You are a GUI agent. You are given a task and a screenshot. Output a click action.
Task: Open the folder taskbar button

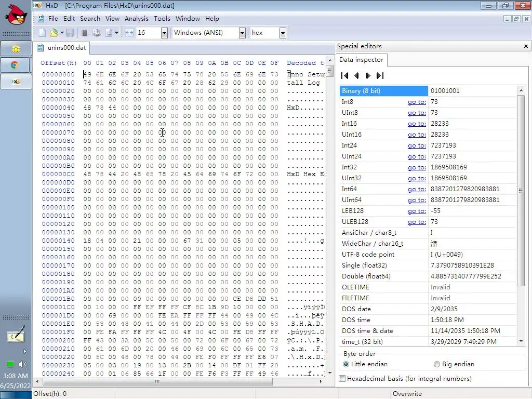click(x=16, y=49)
